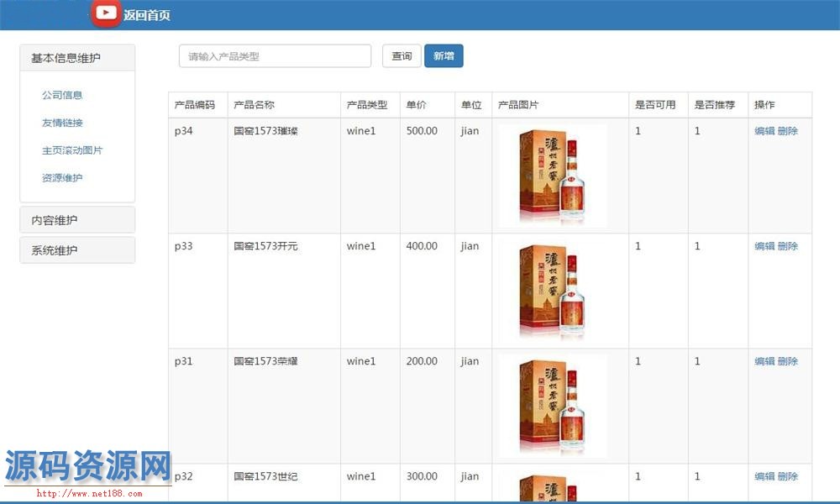Click the red play logo icon

[x=106, y=13]
